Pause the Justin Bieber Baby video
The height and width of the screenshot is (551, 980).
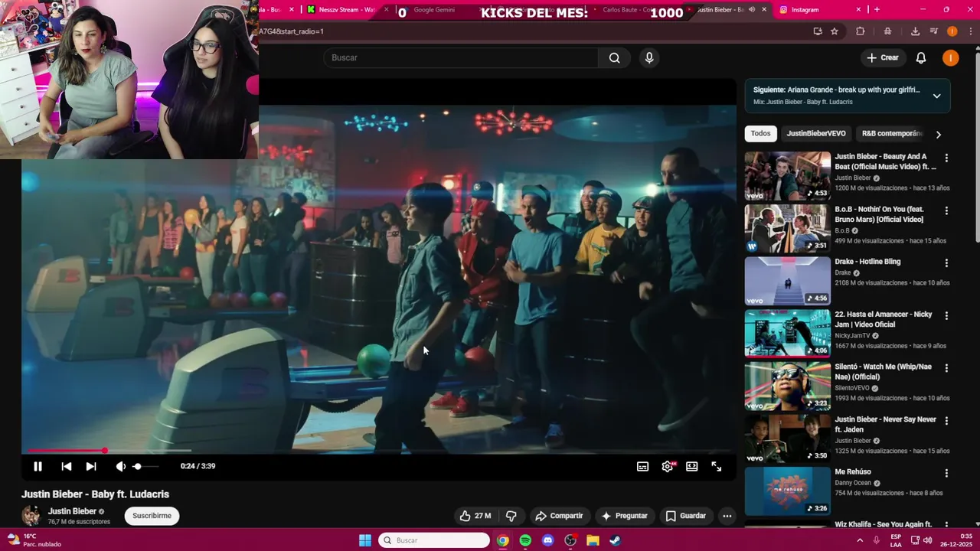[x=38, y=466]
